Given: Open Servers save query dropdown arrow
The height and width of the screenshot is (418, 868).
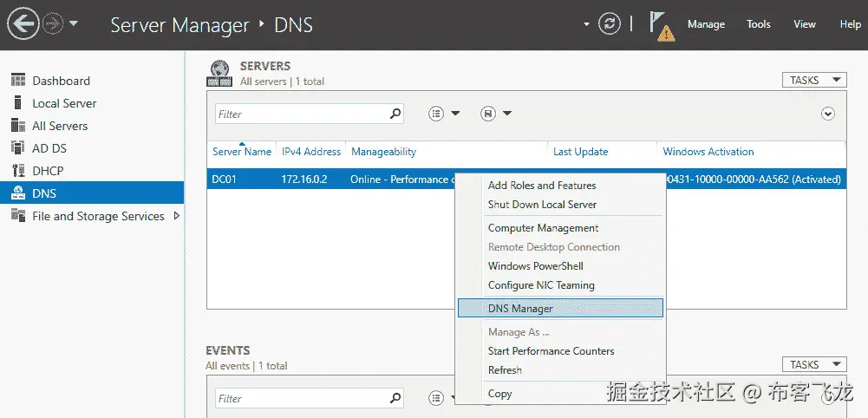Looking at the screenshot, I should [x=507, y=114].
